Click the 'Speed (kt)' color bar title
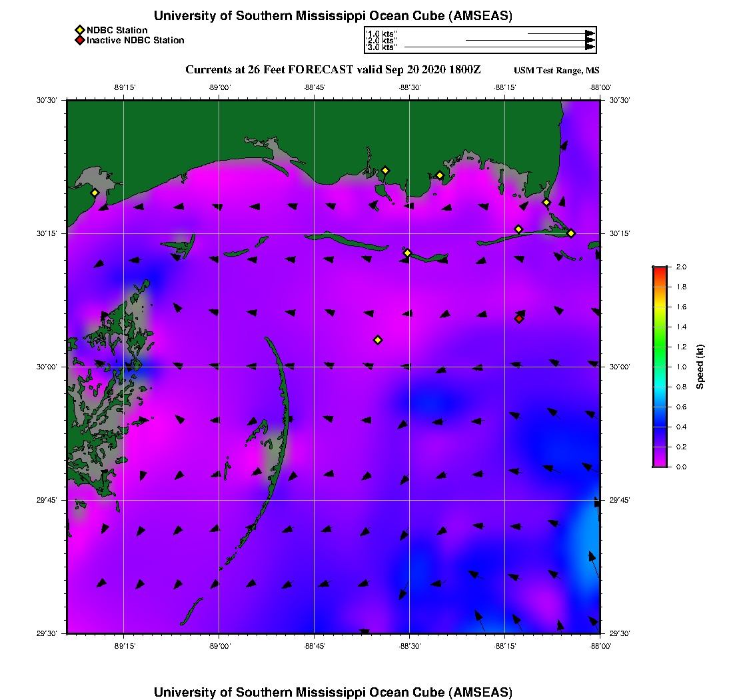This screenshot has height=700, width=733. tap(700, 367)
